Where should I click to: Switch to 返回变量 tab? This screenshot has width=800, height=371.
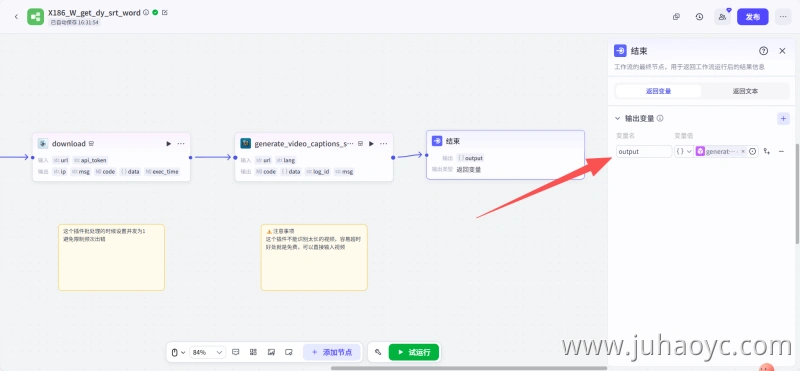tap(658, 91)
